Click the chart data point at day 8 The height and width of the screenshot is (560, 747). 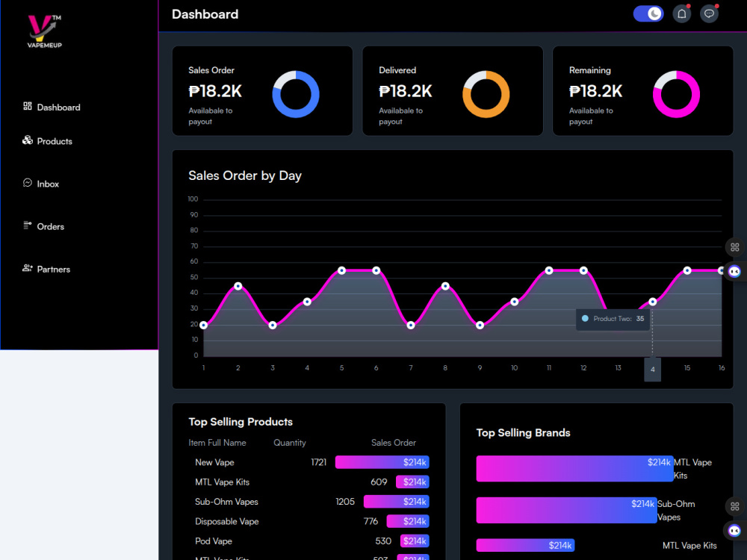coord(445,286)
